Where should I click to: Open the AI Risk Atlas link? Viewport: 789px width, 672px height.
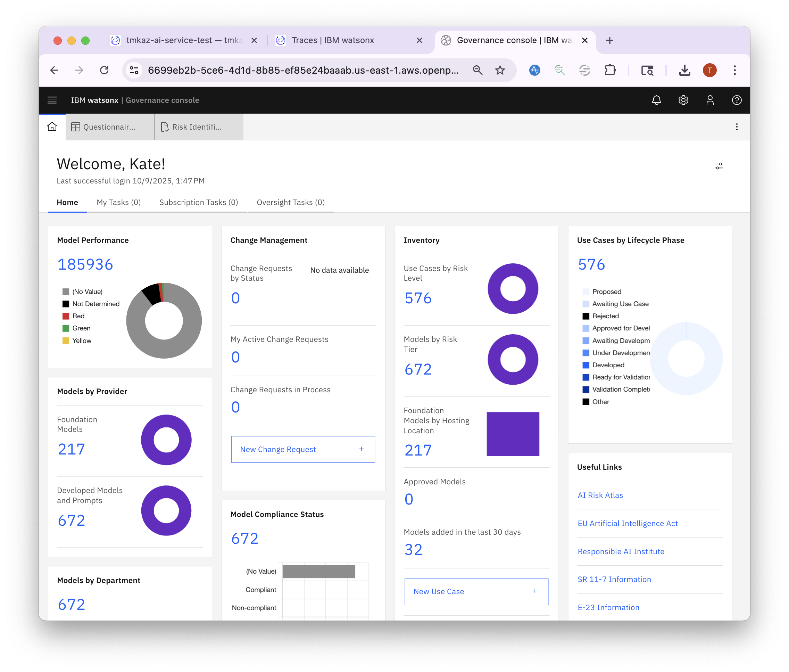point(600,495)
